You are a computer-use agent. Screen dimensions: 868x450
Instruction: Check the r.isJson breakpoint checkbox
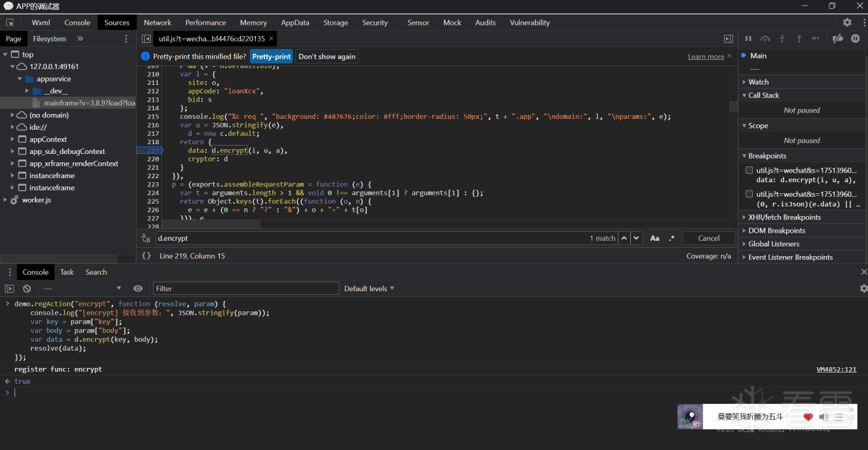[x=749, y=195]
